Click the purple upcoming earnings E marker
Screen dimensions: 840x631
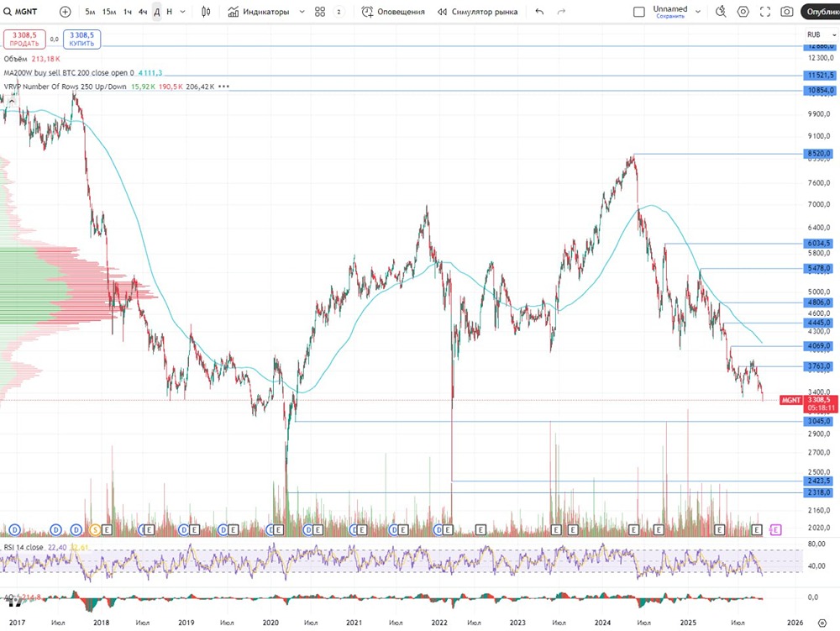coord(775,530)
